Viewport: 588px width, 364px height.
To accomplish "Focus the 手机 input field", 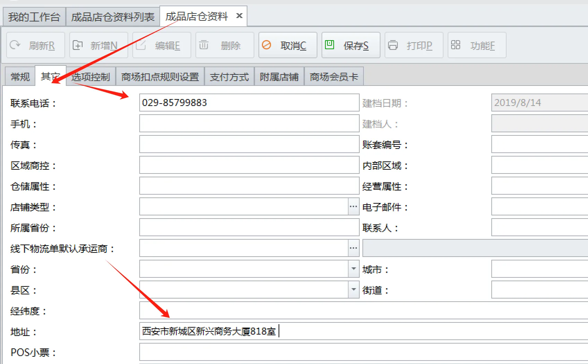I will [249, 124].
